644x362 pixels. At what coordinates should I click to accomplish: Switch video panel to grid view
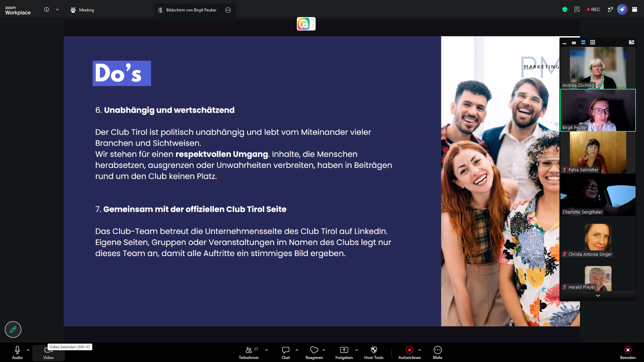pyautogui.click(x=593, y=42)
